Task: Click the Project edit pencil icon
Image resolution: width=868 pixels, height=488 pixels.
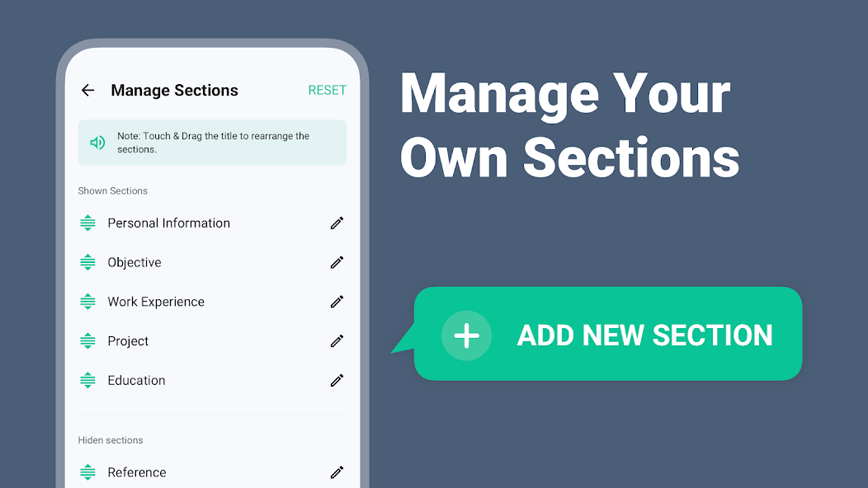Action: (337, 340)
